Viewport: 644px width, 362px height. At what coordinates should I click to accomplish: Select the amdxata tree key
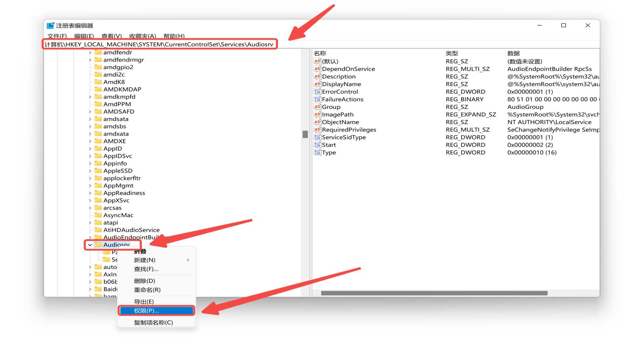click(116, 134)
